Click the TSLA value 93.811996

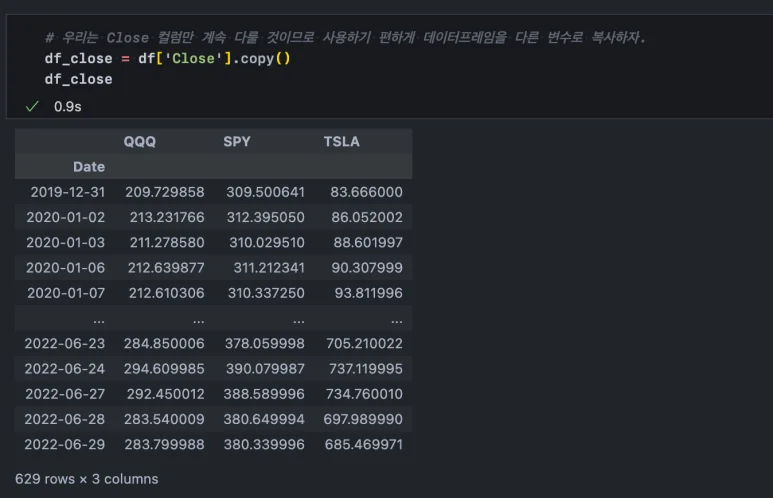368,293
